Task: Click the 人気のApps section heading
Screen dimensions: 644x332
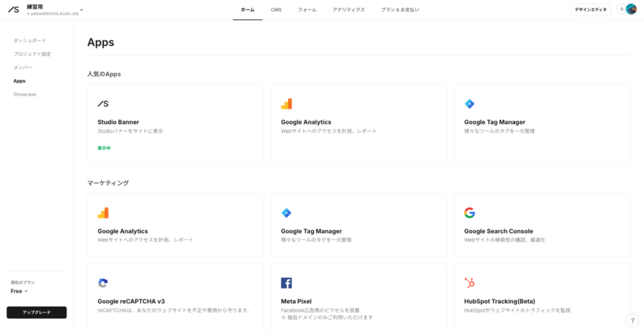Action: click(104, 74)
